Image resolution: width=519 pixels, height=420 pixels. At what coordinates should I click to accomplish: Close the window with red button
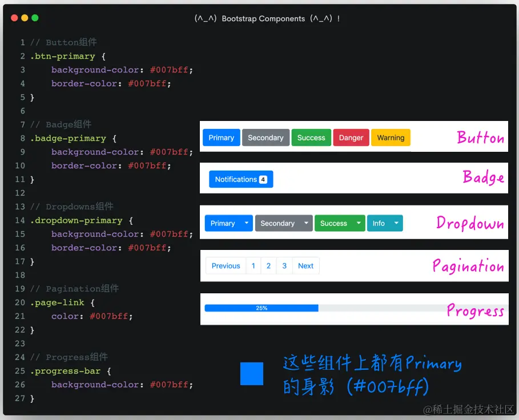pos(14,18)
